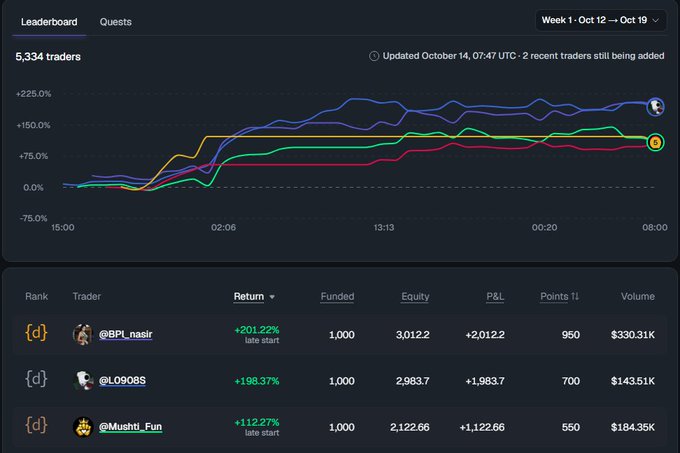Image resolution: width=680 pixels, height=453 pixels.
Task: Click gold {d} rank badge for @BPL_nasir
Action: 36,333
